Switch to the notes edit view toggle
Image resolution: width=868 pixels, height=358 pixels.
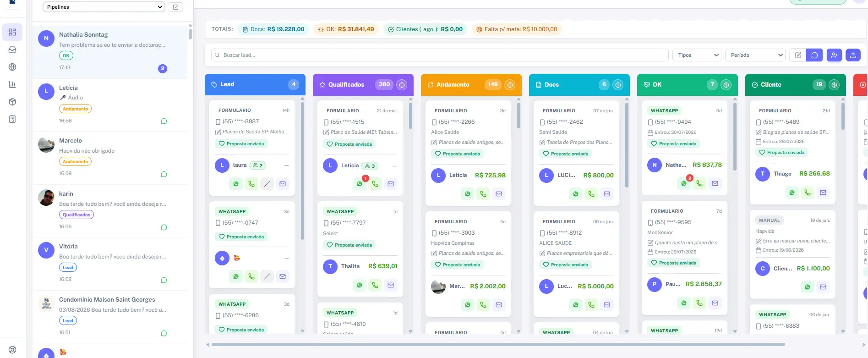pos(798,55)
